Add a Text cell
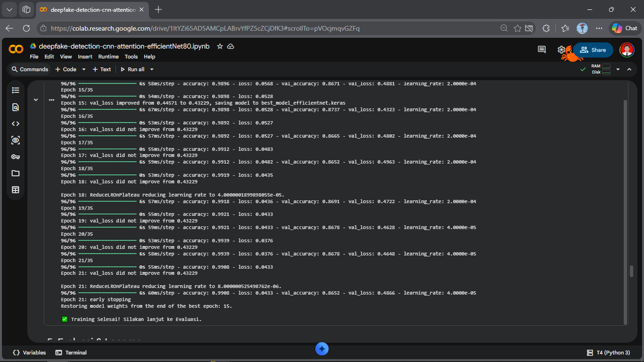This screenshot has width=644, height=362. 102,69
